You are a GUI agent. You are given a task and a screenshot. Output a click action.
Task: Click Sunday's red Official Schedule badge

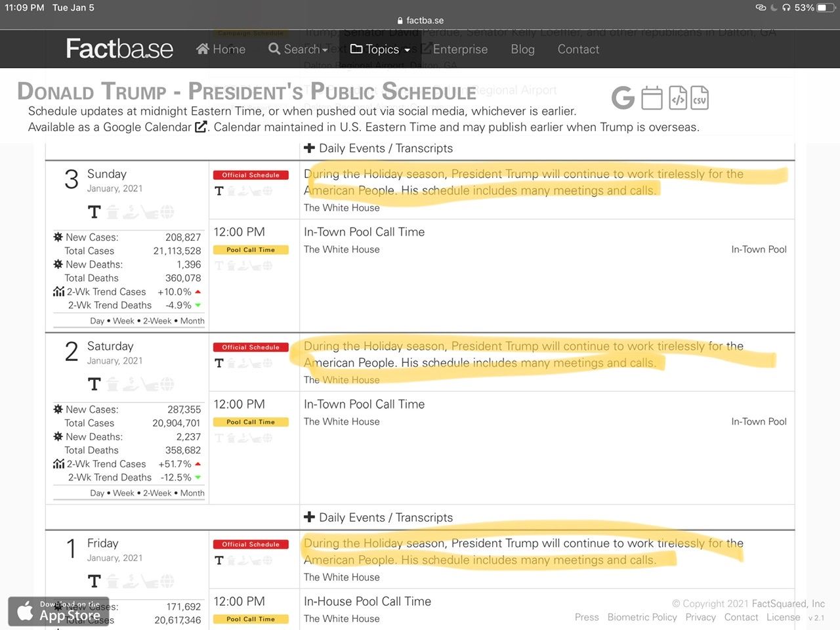pyautogui.click(x=251, y=175)
